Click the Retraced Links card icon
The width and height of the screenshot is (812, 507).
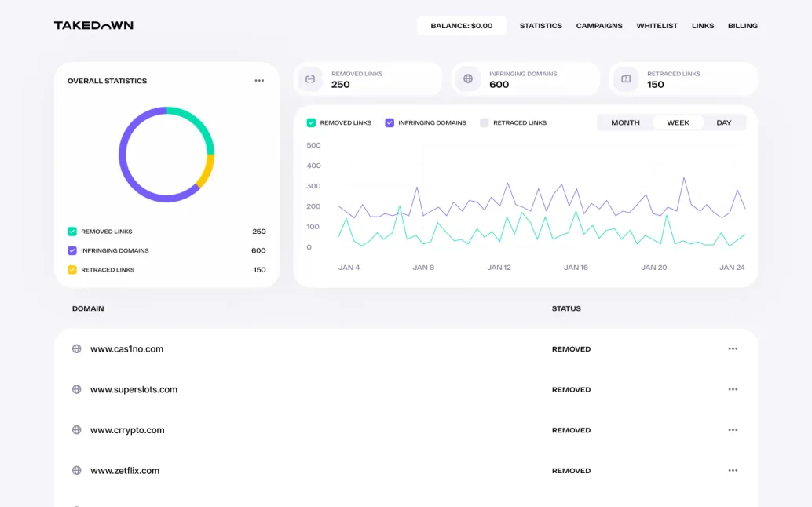626,78
